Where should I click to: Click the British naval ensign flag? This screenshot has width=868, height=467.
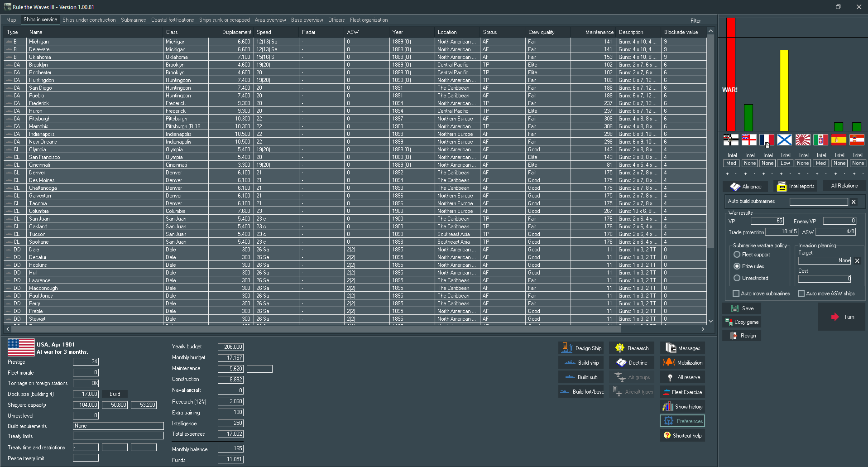[749, 140]
